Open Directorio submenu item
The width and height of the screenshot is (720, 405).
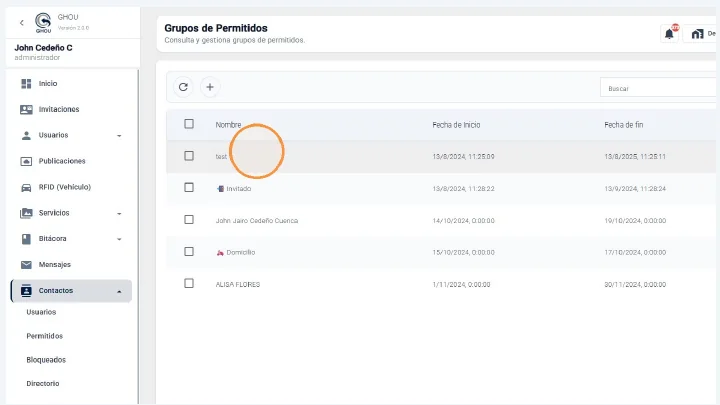43,384
